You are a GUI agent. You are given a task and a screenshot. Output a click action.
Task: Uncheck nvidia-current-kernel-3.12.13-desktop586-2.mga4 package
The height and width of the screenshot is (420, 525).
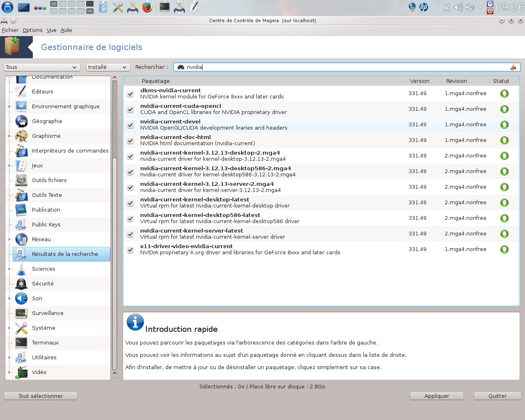coord(130,172)
